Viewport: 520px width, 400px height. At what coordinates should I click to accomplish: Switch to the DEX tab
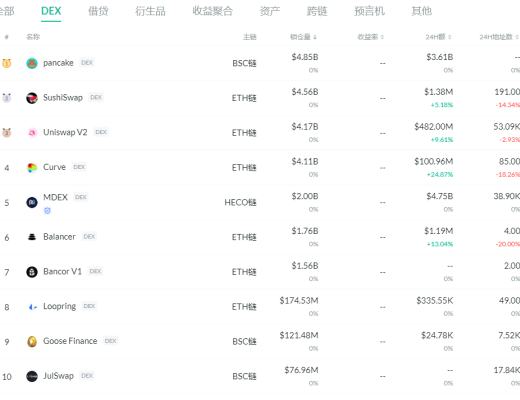pyautogui.click(x=51, y=11)
